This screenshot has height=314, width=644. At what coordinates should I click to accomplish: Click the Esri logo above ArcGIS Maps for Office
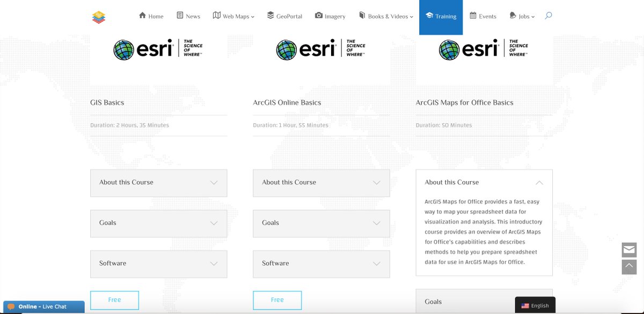coord(484,50)
